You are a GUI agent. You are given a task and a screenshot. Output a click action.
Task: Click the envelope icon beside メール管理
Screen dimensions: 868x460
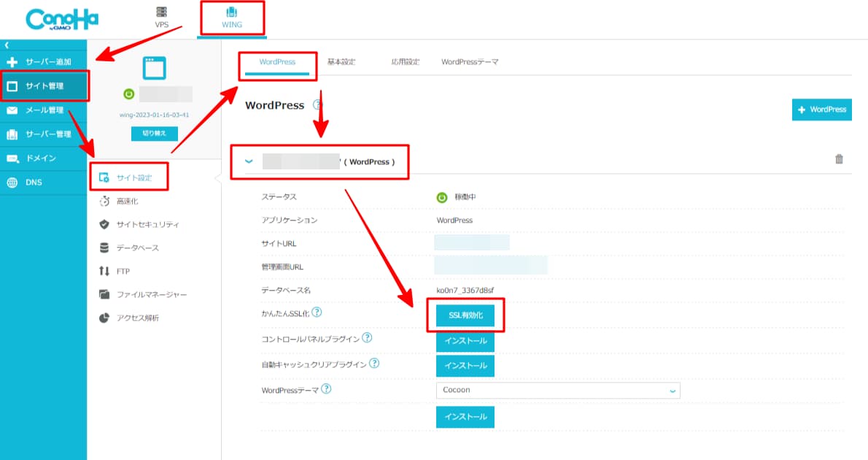(12, 110)
